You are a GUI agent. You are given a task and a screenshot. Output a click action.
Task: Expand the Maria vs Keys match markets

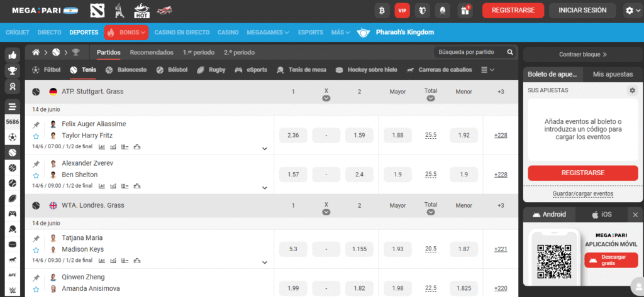click(265, 262)
